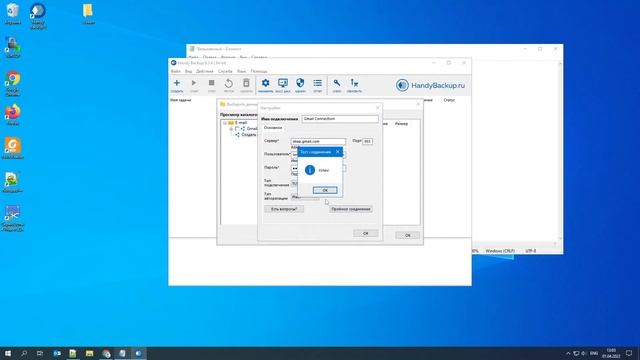Open the Служба menu
This screenshot has width=640, height=360.
coord(225,71)
